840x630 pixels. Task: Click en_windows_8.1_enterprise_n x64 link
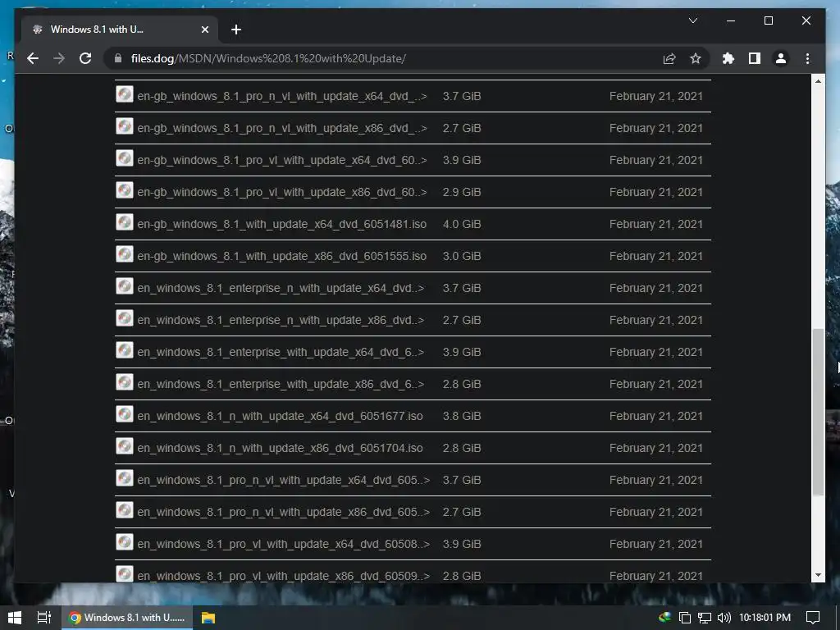(281, 288)
